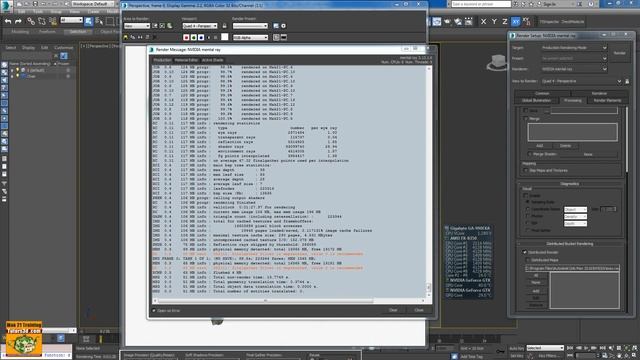Choose the Rectangular Selection Region icon
Screen dimensions: 640x360
[x=110, y=21]
